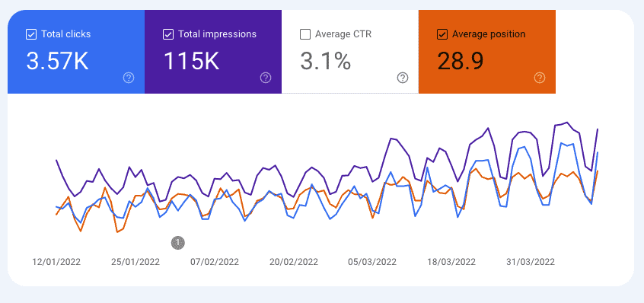The height and width of the screenshot is (303, 644).
Task: Click the 12/01/2022 date axis label
Action: pyautogui.click(x=56, y=262)
